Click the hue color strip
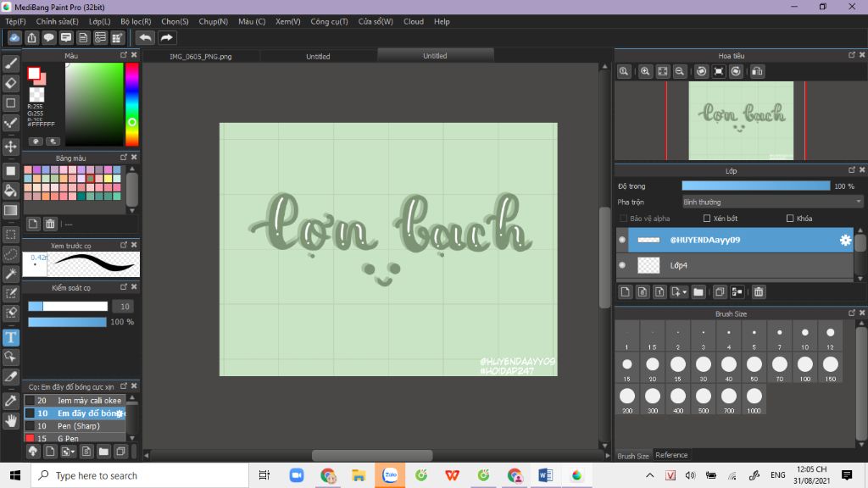The image size is (868, 488). (x=131, y=104)
